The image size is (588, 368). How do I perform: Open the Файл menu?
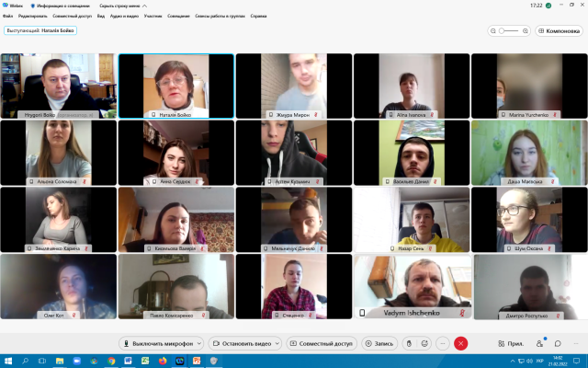8,17
